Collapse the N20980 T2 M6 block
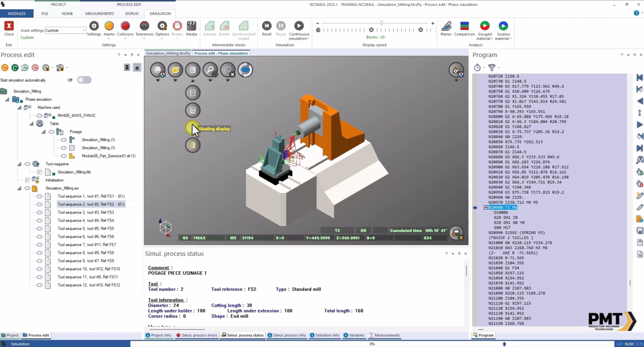 (x=486, y=207)
